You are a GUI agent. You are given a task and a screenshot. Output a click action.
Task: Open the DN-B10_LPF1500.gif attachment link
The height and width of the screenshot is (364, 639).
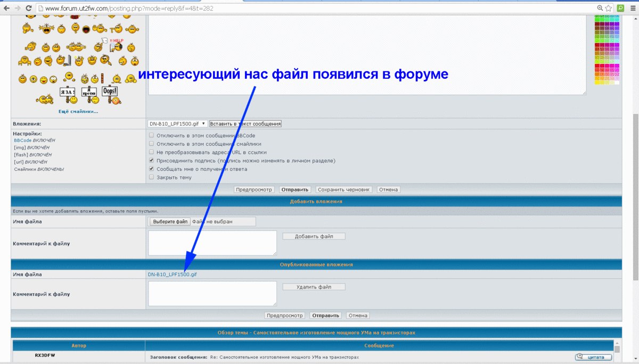172,275
